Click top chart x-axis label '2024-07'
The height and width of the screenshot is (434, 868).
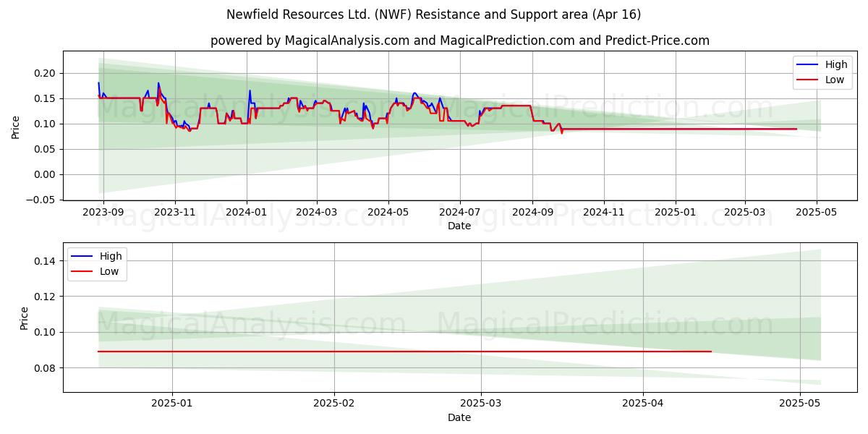pos(460,212)
